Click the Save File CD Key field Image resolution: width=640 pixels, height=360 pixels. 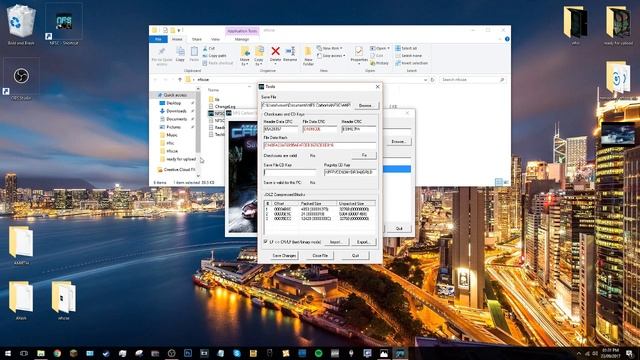(289, 173)
